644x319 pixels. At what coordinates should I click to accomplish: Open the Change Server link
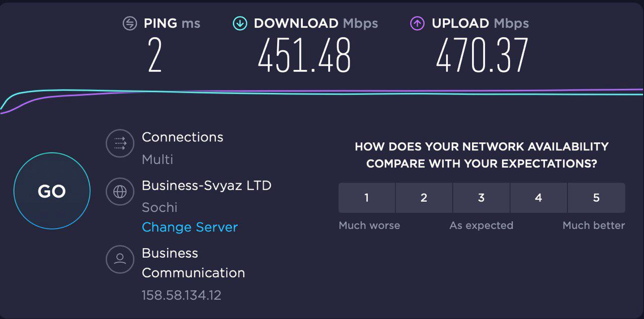190,227
